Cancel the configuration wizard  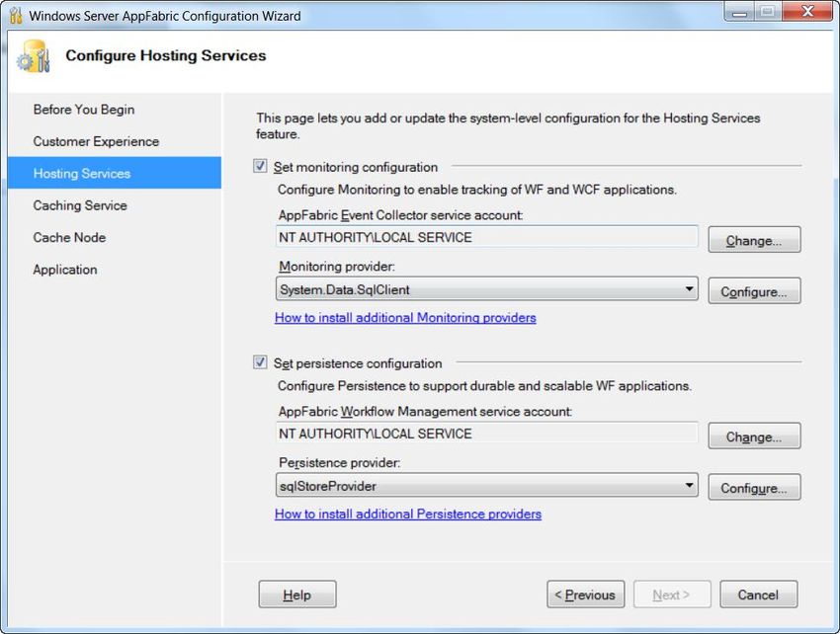[759, 594]
